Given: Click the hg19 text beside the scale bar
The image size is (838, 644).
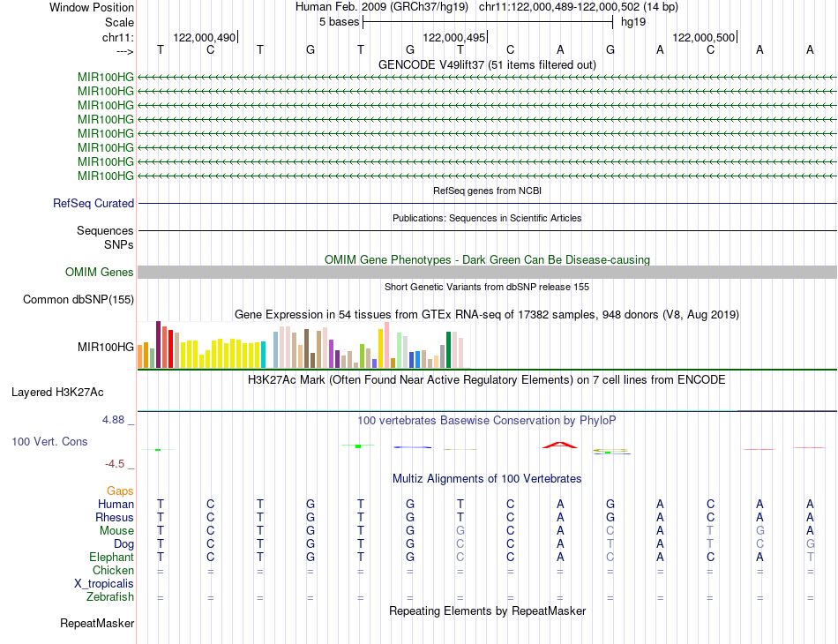Looking at the screenshot, I should [x=633, y=22].
